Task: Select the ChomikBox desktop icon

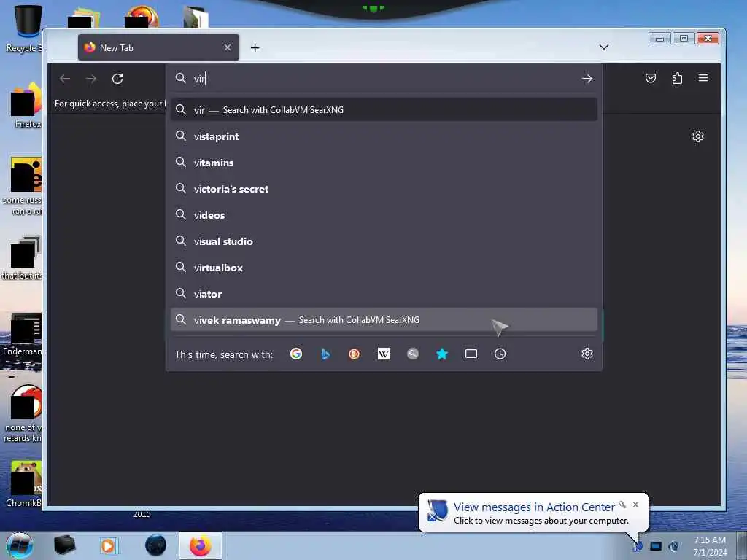Action: [24, 483]
